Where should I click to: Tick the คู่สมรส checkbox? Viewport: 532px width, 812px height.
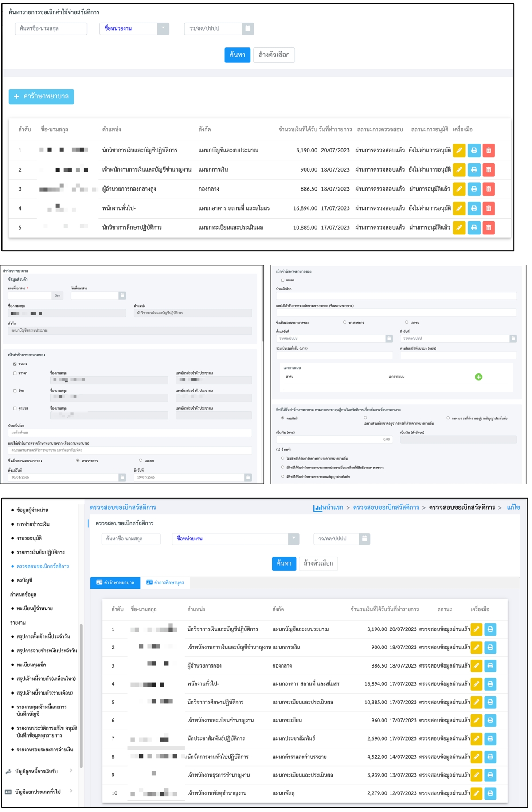[15, 408]
